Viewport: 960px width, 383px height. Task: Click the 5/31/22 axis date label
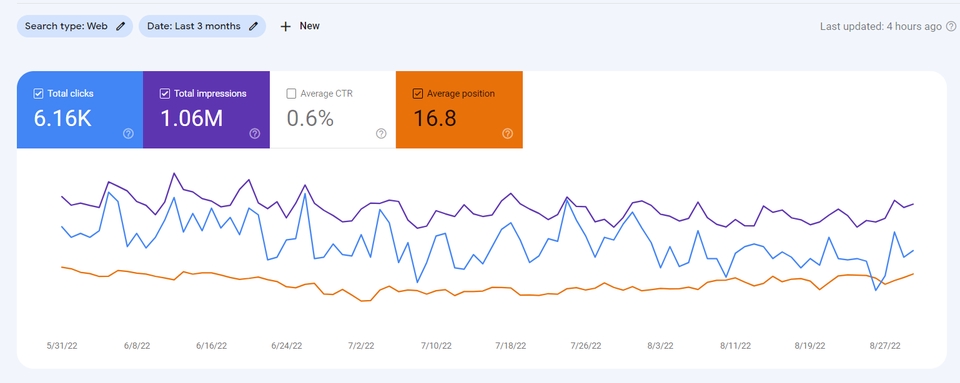(62, 346)
